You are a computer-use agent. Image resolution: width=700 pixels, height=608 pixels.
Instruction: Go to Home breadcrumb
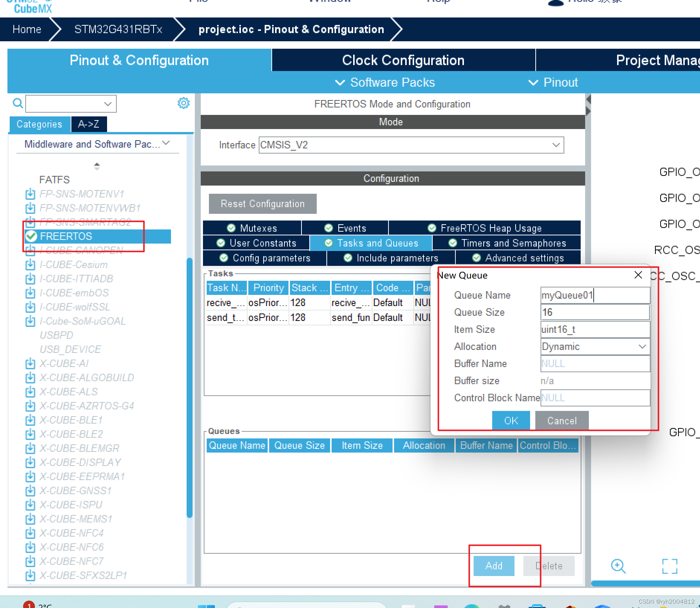pyautogui.click(x=27, y=29)
